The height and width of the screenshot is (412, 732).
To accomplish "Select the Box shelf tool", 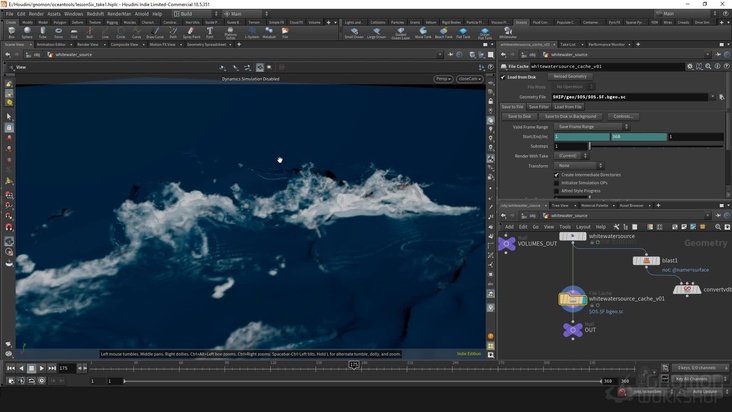I will click(12, 32).
